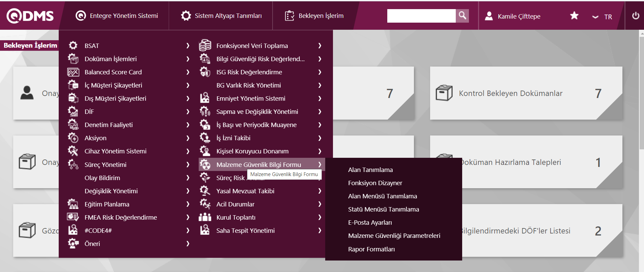Click the FMEA Risk Değerlendirme icon
Screen dimensions: 644x272
coord(73,217)
